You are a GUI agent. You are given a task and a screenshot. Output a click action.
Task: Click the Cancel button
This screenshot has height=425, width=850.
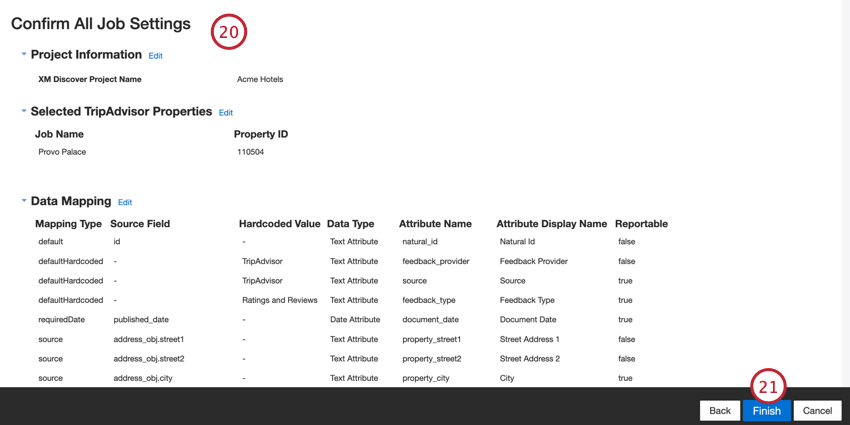(817, 411)
